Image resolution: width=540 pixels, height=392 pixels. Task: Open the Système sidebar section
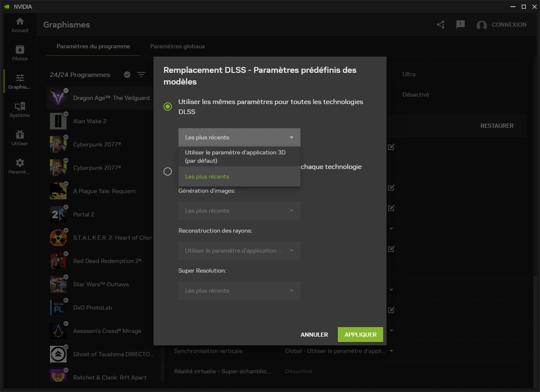pyautogui.click(x=20, y=110)
